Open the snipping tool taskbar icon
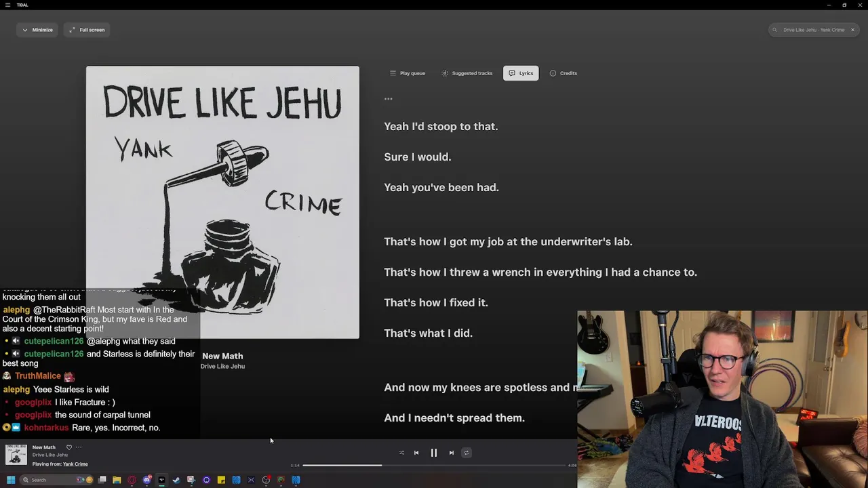 [191, 480]
